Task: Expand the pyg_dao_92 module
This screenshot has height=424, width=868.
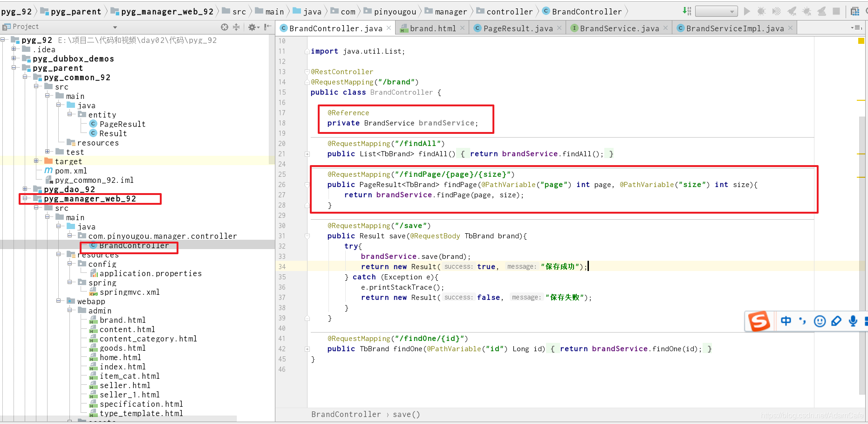Action: pos(25,189)
